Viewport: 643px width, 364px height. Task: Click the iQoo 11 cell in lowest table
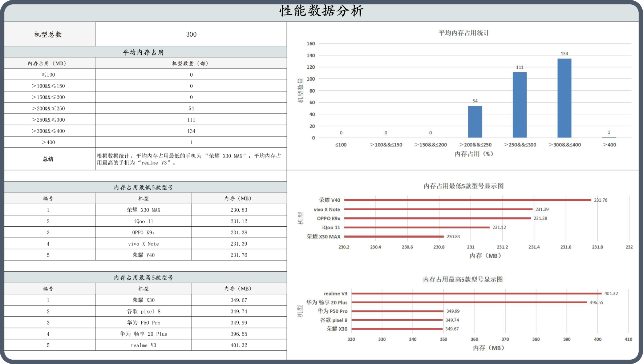click(143, 221)
